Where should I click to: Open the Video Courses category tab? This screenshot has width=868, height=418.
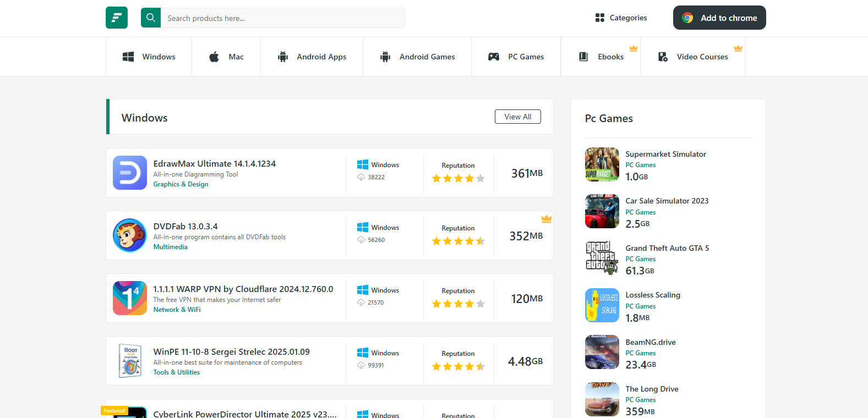[x=693, y=57]
